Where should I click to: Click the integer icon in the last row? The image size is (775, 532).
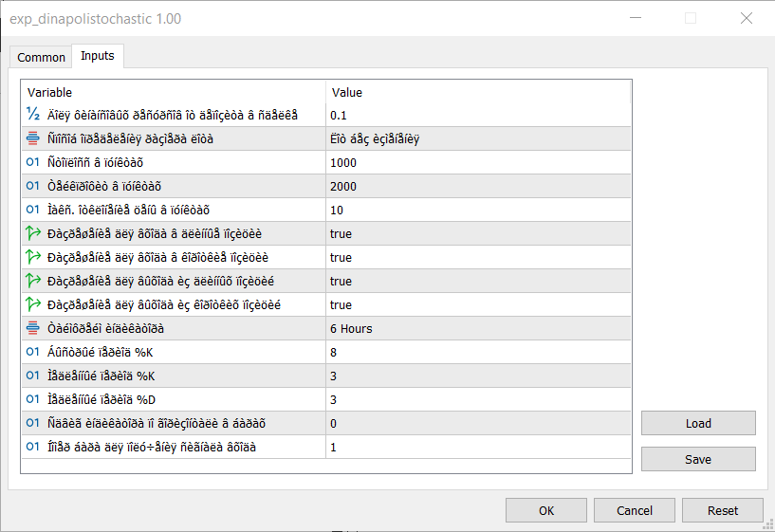[x=32, y=447]
